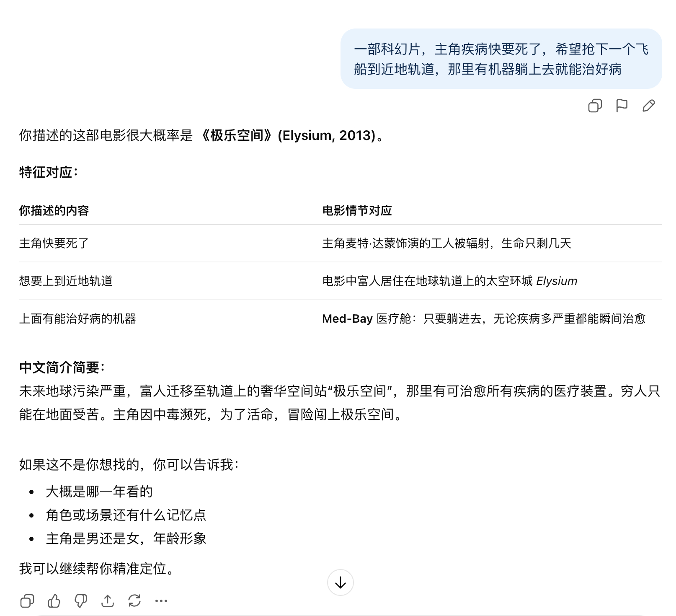Copy the assistant's response at the bottom
Image resolution: width=676 pixels, height=616 pixels.
pos(27,601)
